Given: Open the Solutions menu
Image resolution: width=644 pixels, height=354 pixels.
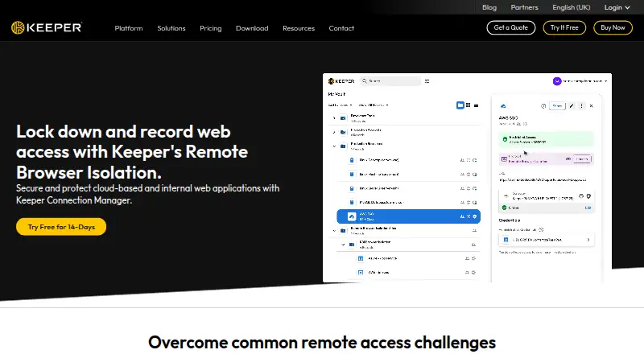Looking at the screenshot, I should click(171, 28).
